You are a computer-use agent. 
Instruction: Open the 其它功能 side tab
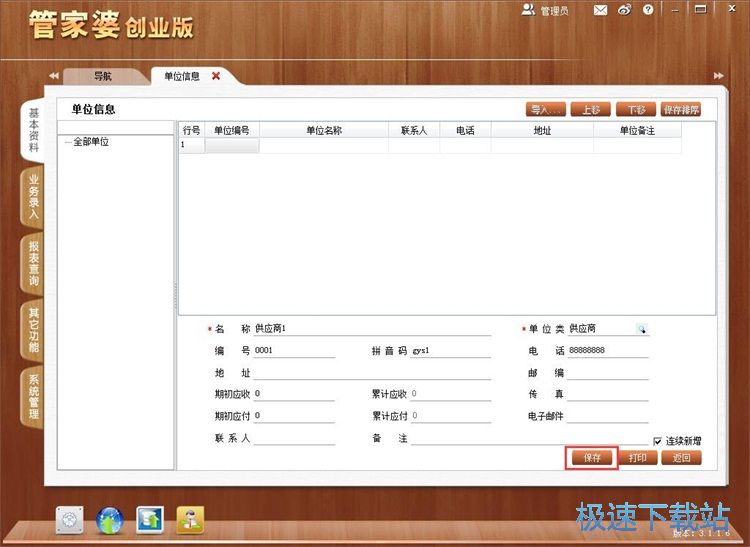(33, 330)
